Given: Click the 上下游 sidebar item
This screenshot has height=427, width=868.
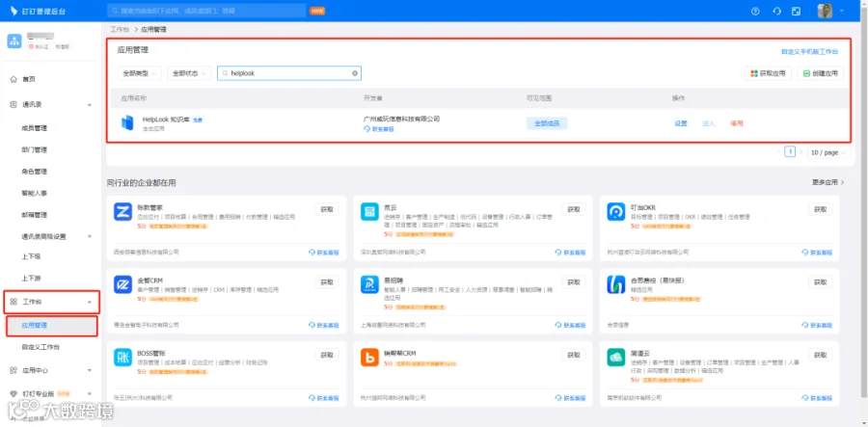Looking at the screenshot, I should pyautogui.click(x=31, y=279).
